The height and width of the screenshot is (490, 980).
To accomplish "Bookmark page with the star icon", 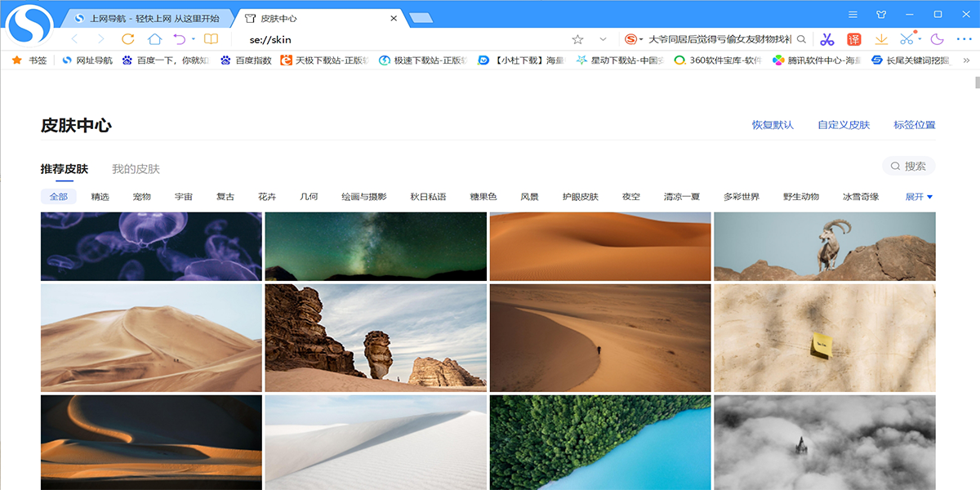I will (578, 38).
